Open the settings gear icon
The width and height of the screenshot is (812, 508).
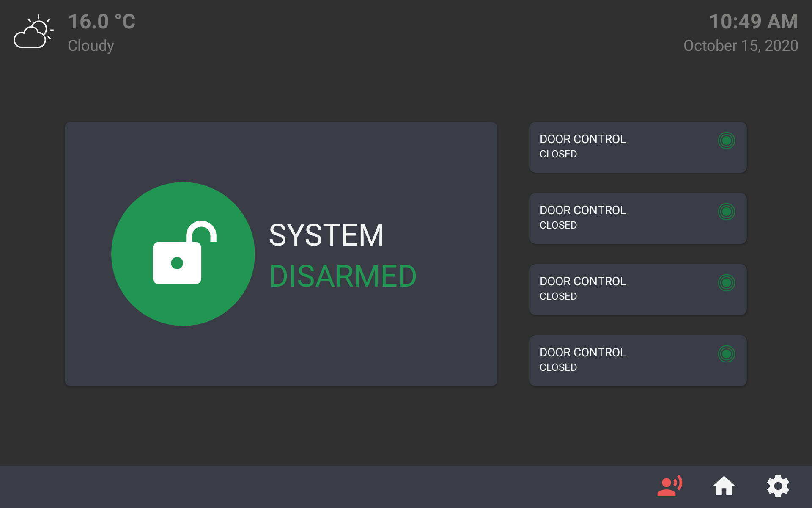pyautogui.click(x=778, y=486)
